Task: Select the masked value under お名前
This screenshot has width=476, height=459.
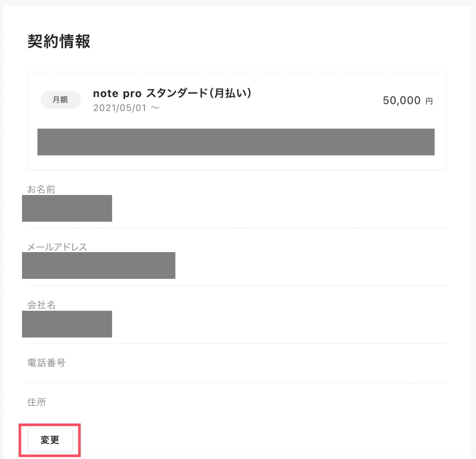Action: point(67,208)
